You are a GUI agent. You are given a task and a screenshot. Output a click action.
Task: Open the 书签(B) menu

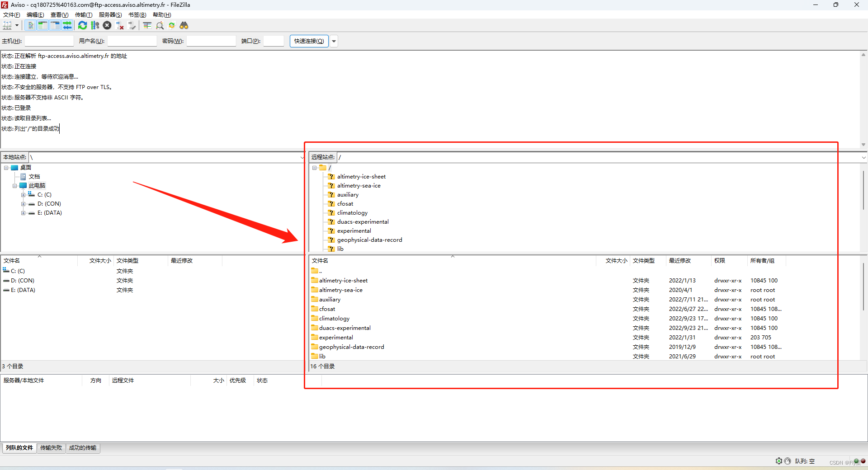coord(137,15)
